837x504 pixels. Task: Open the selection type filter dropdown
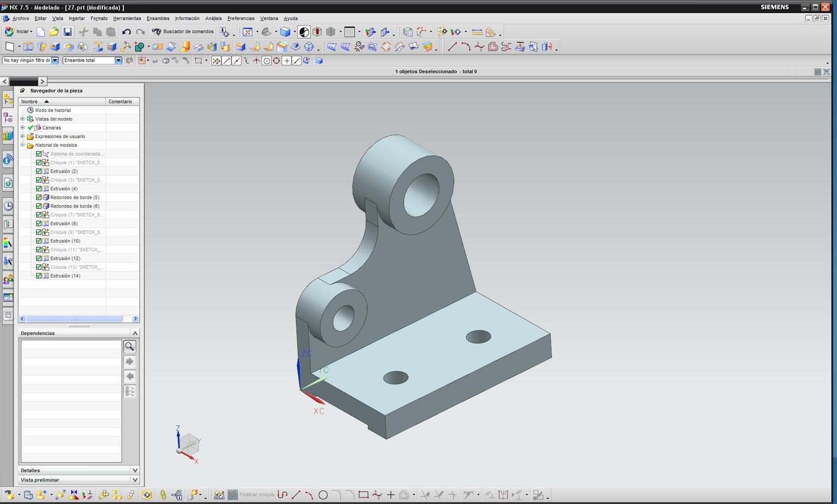click(x=54, y=61)
